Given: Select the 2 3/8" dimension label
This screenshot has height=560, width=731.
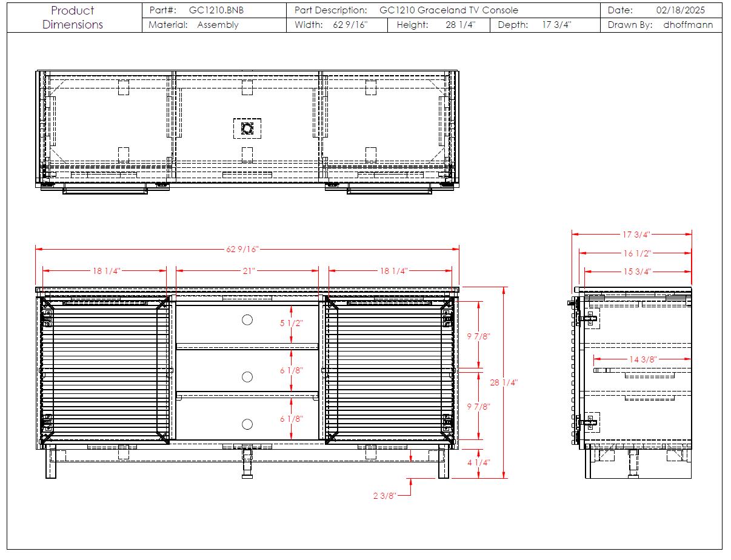Looking at the screenshot, I should coord(385,496).
